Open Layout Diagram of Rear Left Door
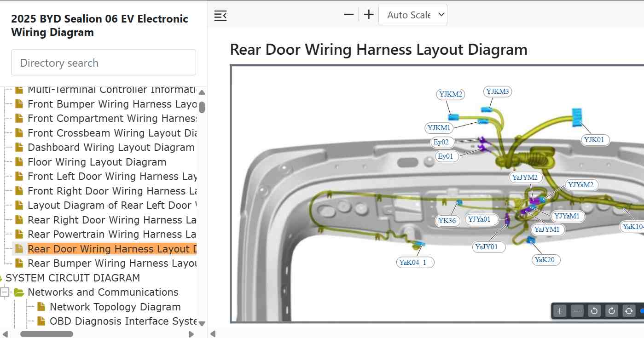 (x=112, y=205)
